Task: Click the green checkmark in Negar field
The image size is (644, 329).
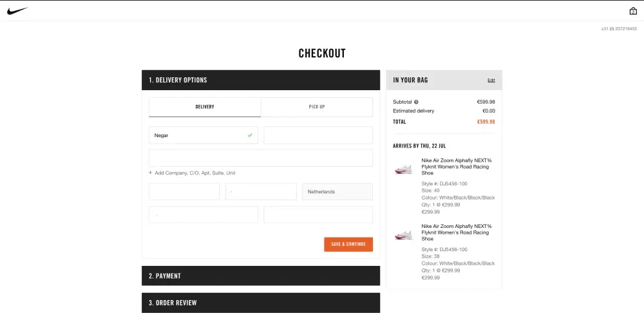Action: point(250,135)
